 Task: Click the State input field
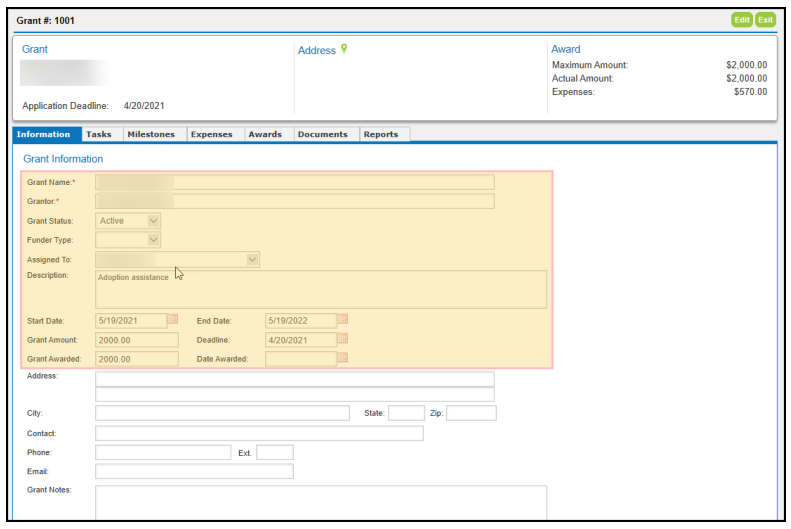(x=406, y=413)
